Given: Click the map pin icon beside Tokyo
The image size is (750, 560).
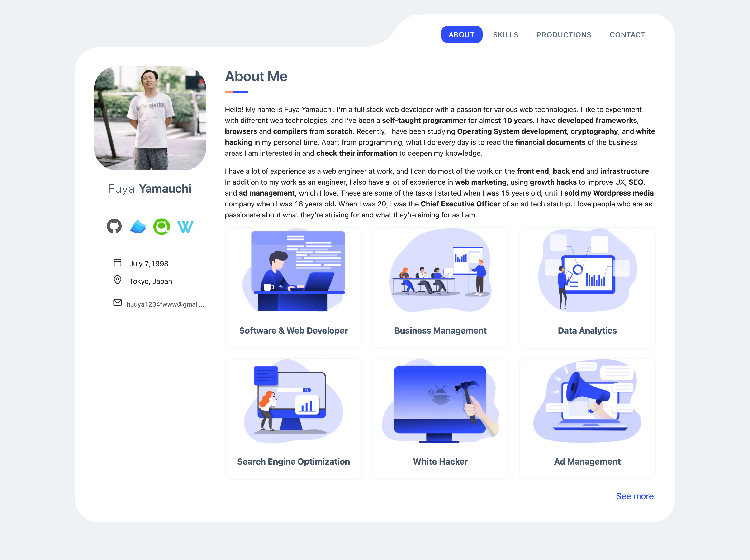Looking at the screenshot, I should point(117,280).
